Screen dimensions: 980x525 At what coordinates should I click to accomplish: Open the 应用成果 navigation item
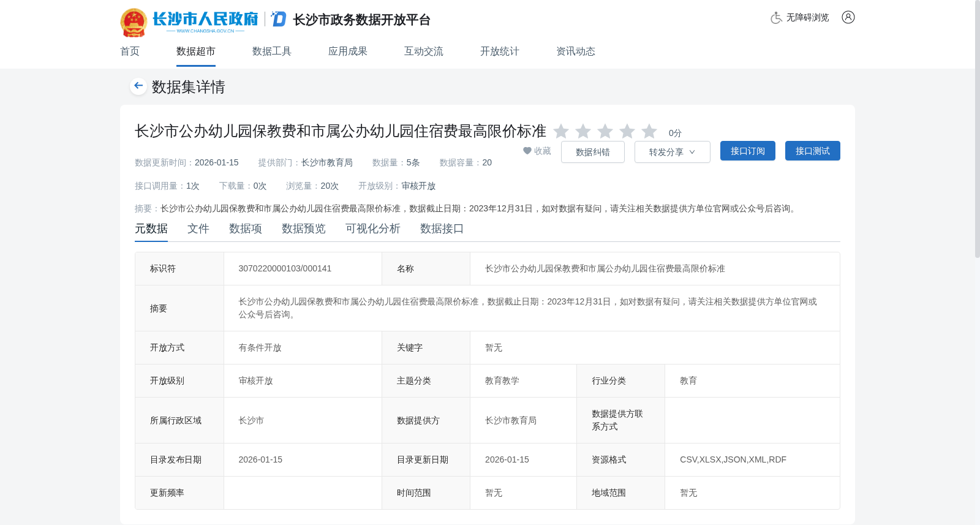tap(348, 51)
